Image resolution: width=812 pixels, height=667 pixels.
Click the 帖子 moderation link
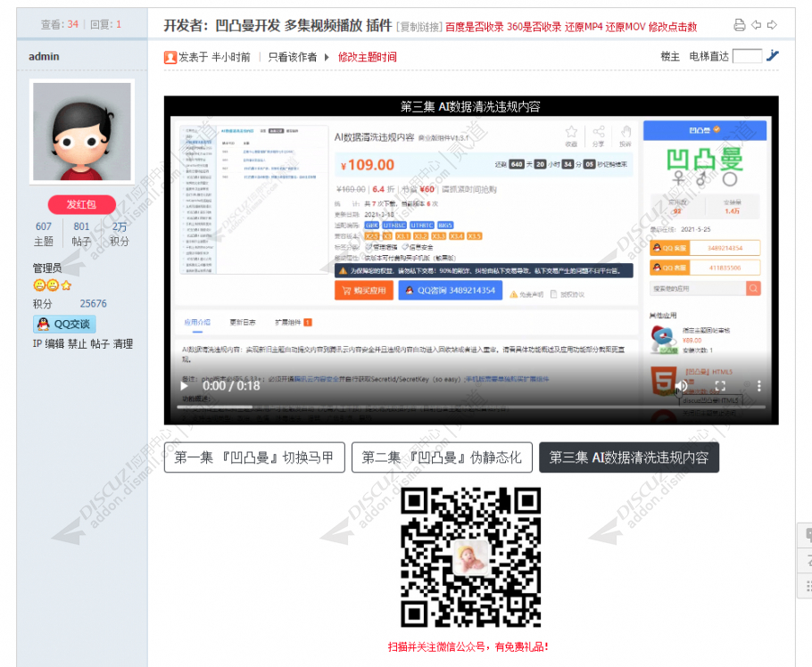coord(100,343)
